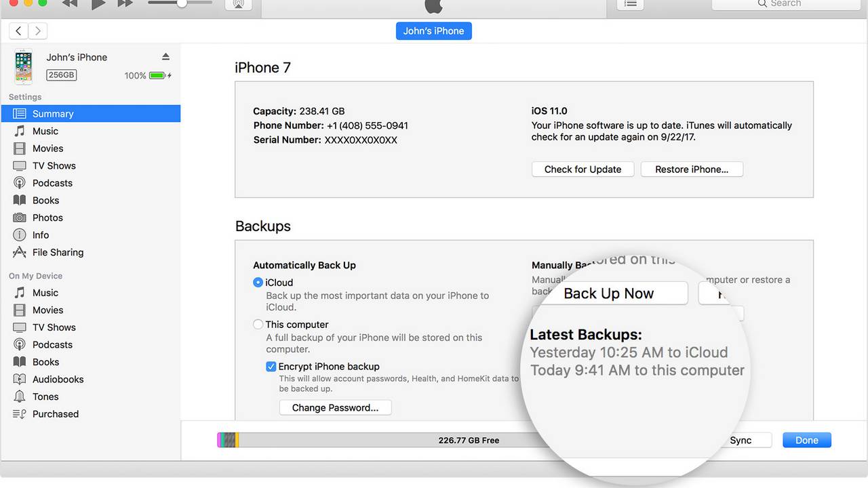Click the Check for Update button
This screenshot has width=868, height=488.
click(x=583, y=169)
